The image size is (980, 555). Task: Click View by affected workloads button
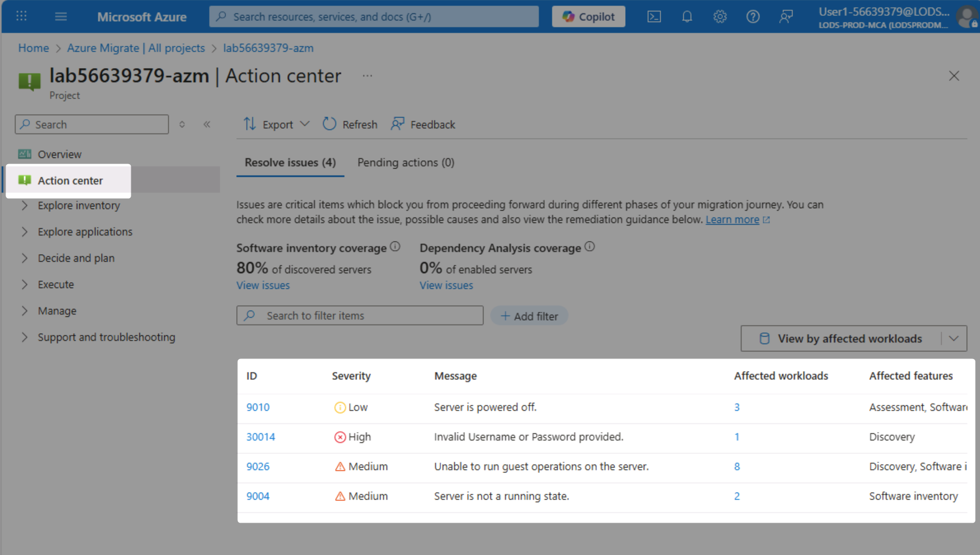click(x=840, y=339)
